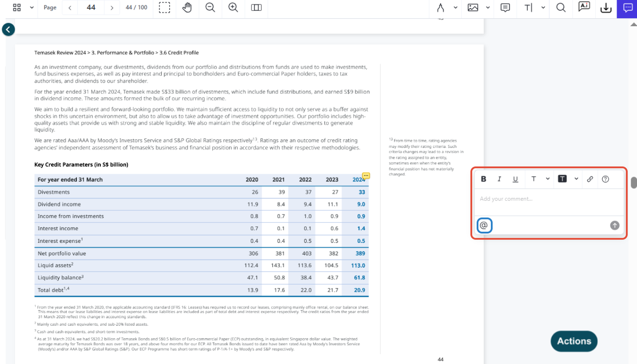Click the 2024 column header
637x364 pixels.
point(358,180)
